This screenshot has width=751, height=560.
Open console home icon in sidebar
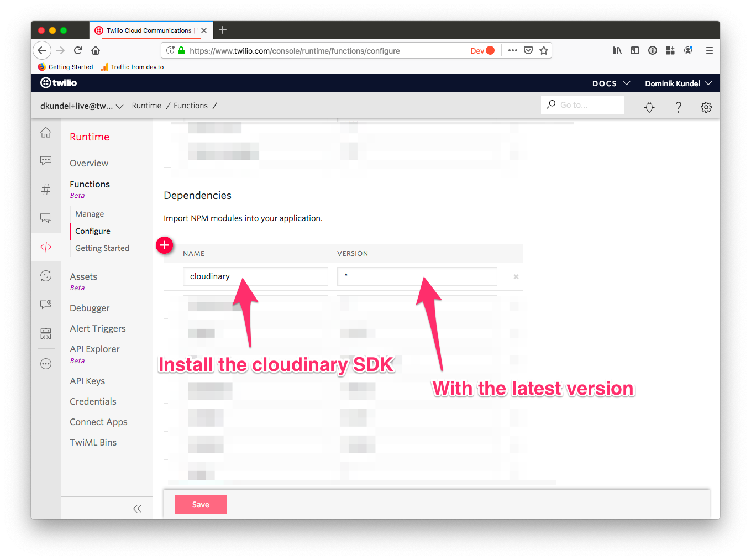[x=46, y=133]
